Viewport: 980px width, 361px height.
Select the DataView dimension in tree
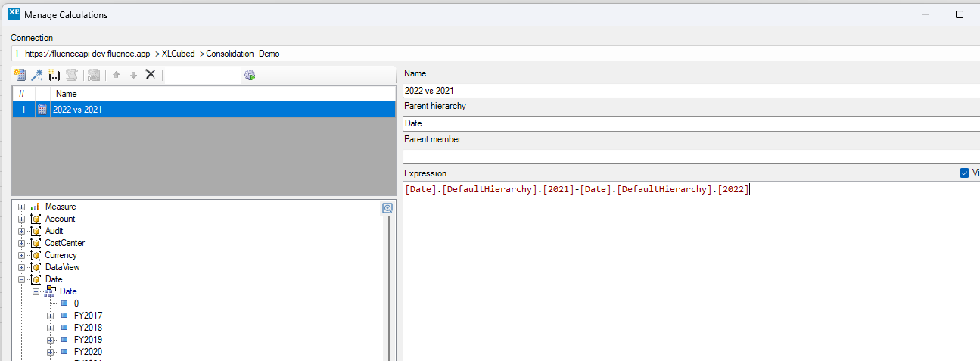62,267
